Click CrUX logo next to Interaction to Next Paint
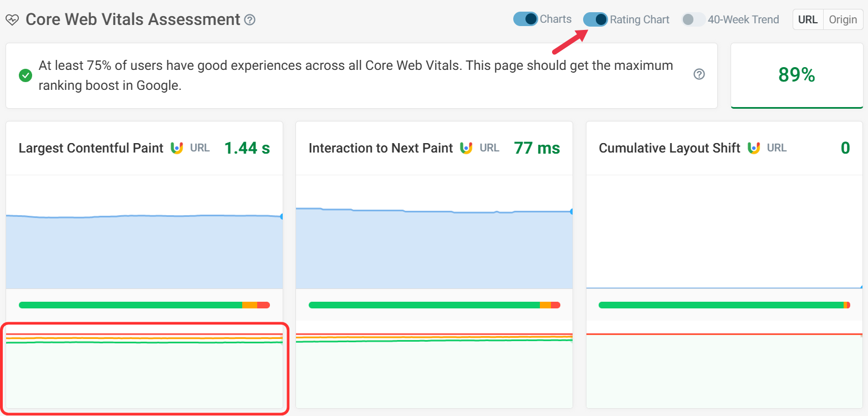 [466, 148]
